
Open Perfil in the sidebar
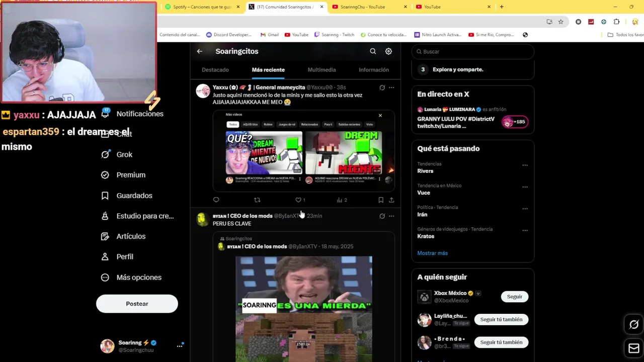tap(117, 256)
